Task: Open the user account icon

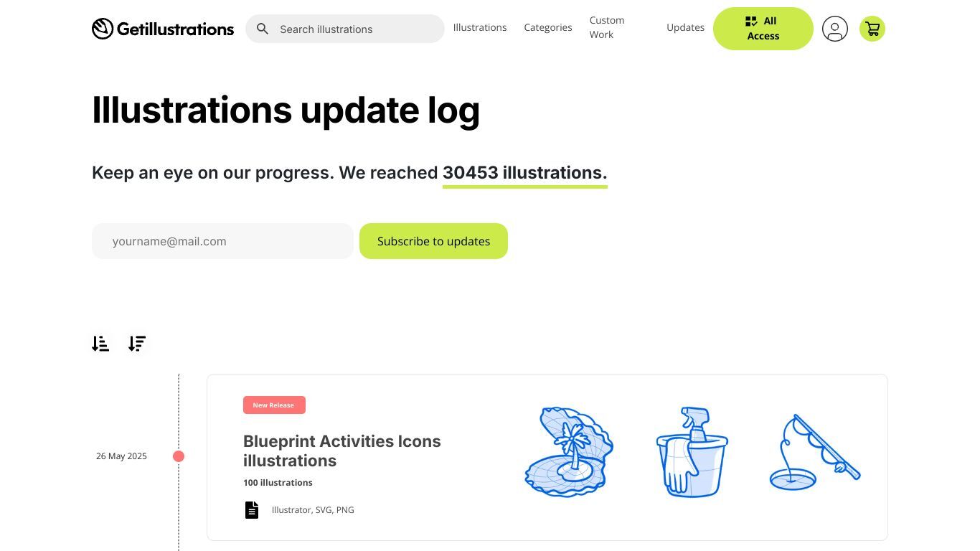Action: coord(834,29)
